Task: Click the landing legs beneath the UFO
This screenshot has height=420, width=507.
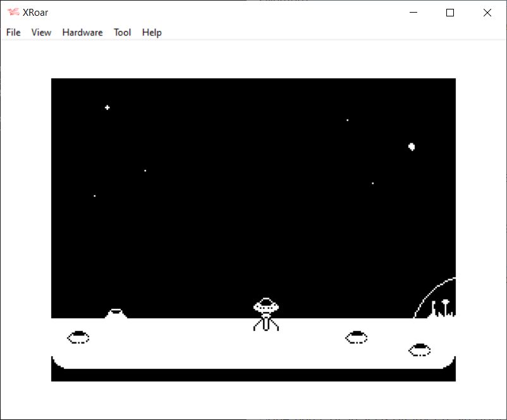Action: 266,323
